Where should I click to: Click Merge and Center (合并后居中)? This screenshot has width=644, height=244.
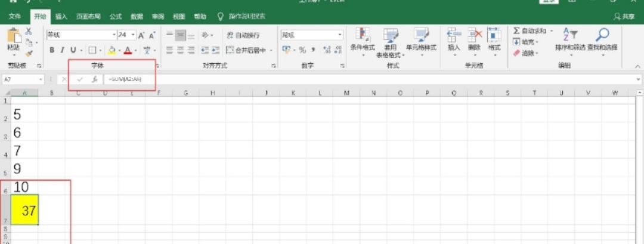point(249,50)
